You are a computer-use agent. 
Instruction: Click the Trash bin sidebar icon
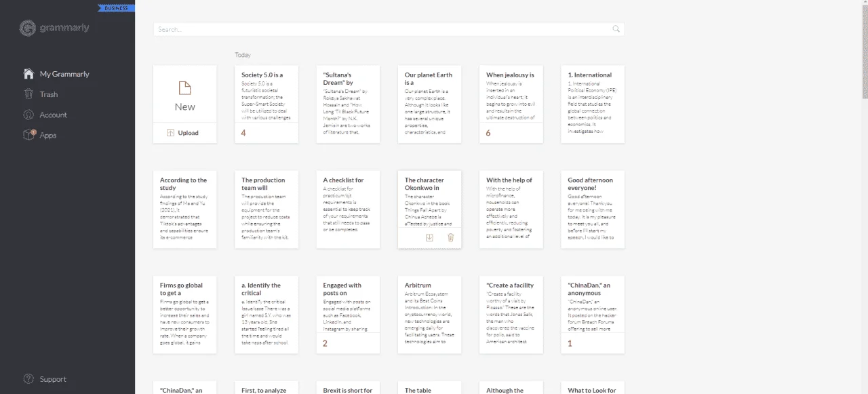(x=28, y=94)
